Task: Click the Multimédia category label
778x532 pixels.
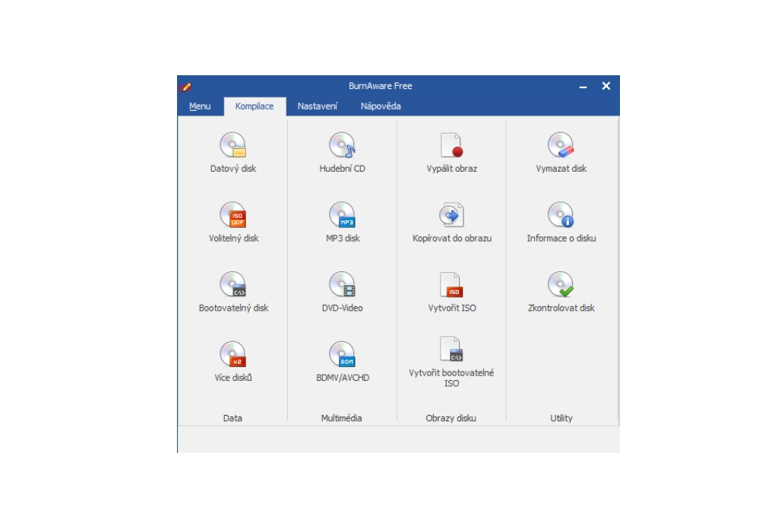Action: tap(341, 418)
